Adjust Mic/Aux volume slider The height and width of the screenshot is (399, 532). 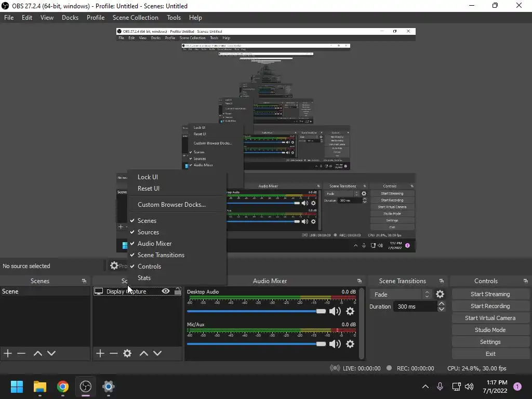pyautogui.click(x=256, y=344)
